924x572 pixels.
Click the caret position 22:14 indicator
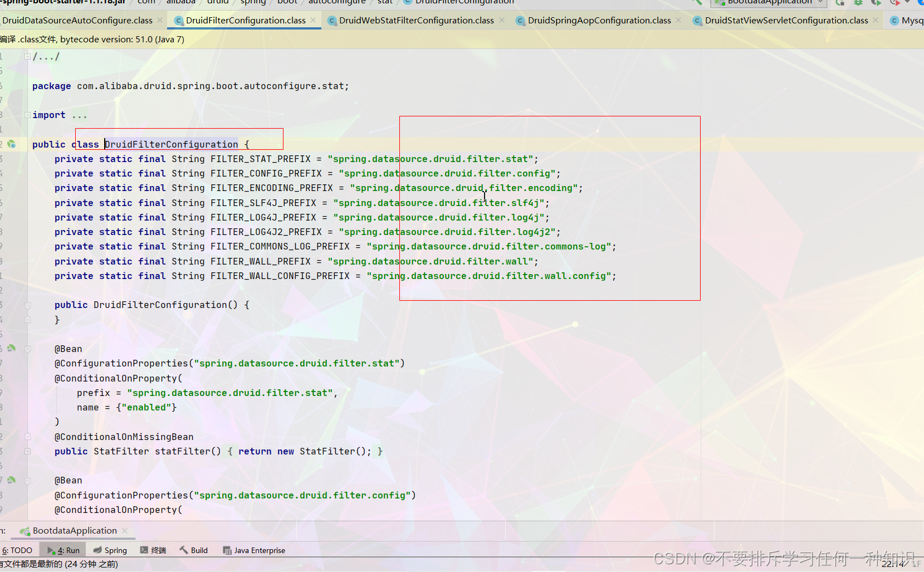coord(893,564)
